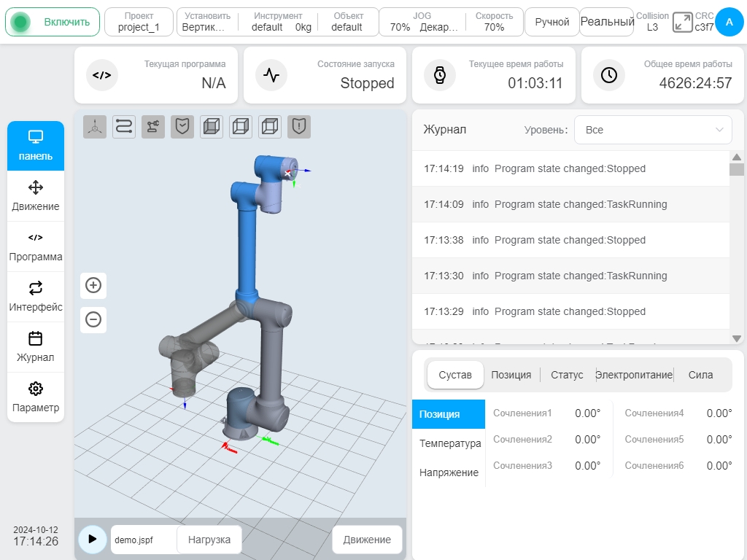This screenshot has width=747, height=560.
Task: Select the Позиция tab in top row
Action: [x=511, y=375]
